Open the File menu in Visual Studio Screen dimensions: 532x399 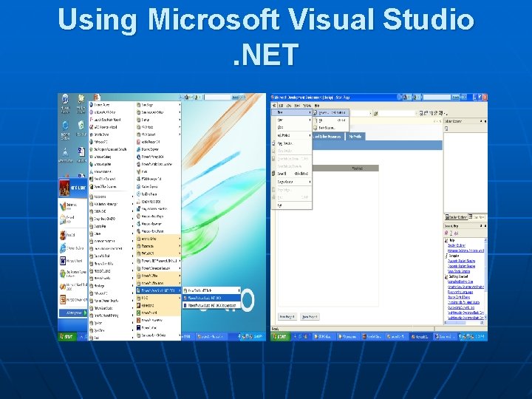pos(274,106)
